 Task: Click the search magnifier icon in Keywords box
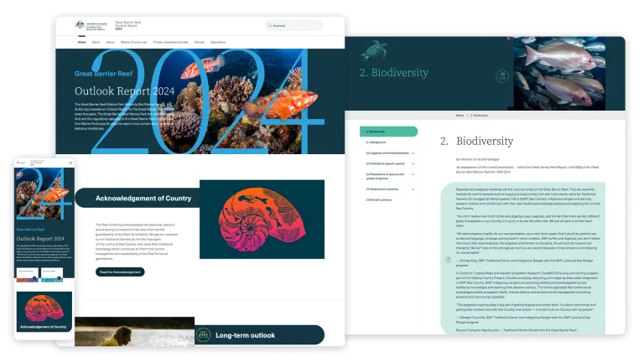pos(270,25)
